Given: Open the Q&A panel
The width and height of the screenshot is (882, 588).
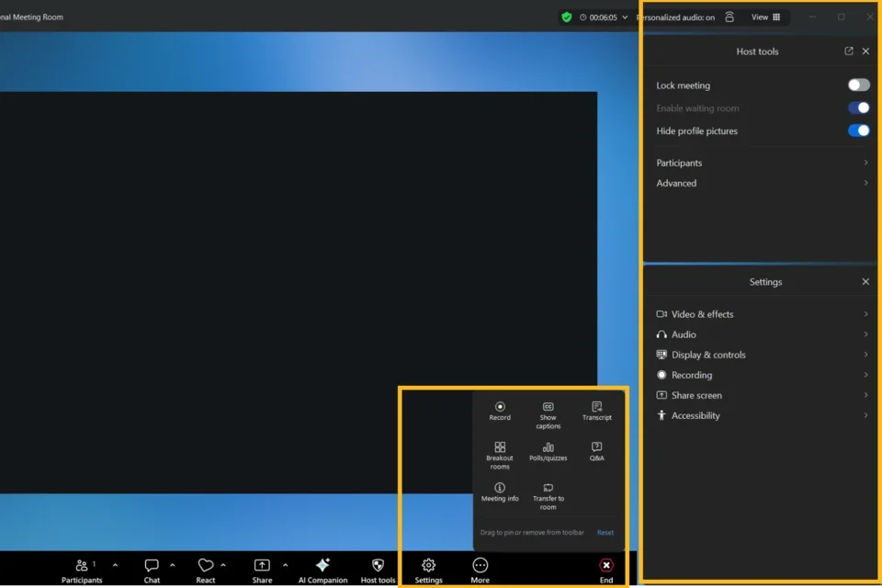Looking at the screenshot, I should pos(597,450).
